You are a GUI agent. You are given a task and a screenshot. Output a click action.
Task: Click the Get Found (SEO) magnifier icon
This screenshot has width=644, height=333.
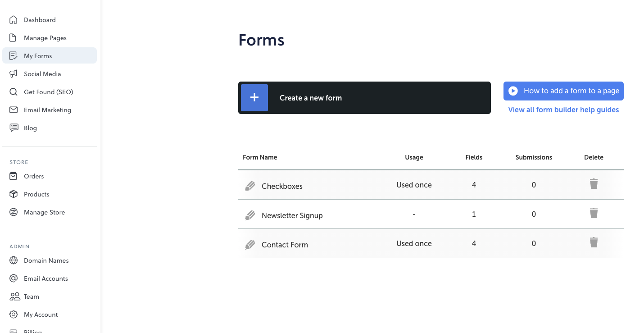click(14, 92)
